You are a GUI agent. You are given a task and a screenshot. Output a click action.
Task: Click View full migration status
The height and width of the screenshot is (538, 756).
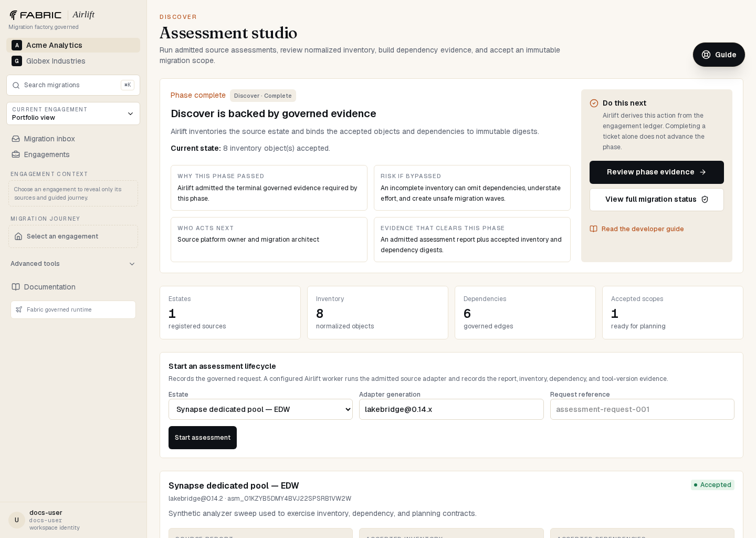657,200
